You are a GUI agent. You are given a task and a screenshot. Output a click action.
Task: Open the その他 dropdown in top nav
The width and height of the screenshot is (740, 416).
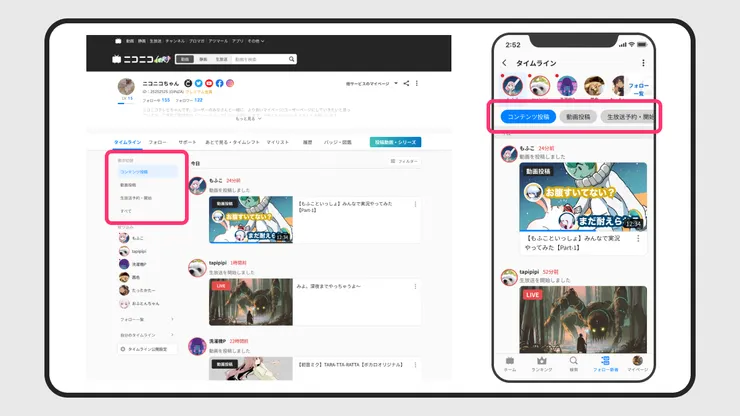click(256, 41)
